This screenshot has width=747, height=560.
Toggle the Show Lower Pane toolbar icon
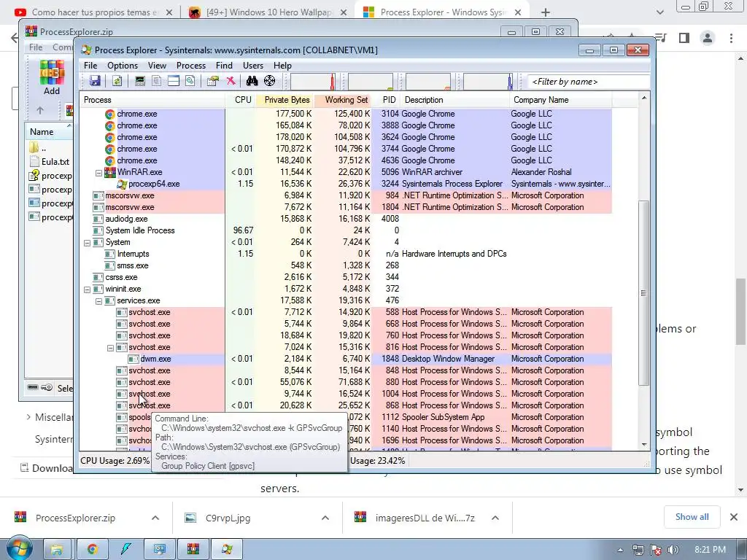(174, 81)
